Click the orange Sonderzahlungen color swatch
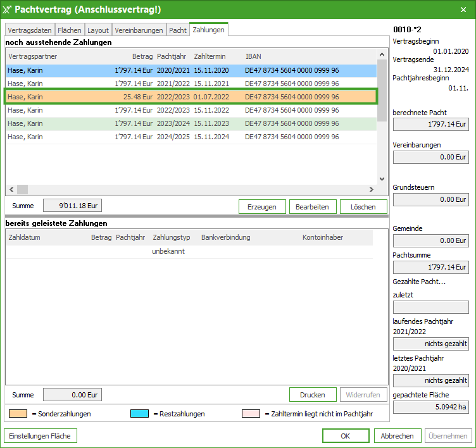This screenshot has height=448, width=476. (18, 414)
